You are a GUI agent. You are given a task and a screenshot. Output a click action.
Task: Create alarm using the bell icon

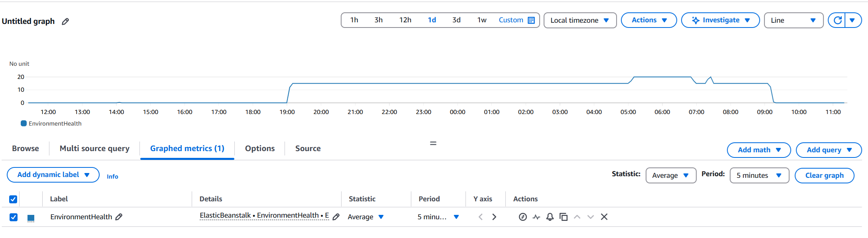click(x=550, y=217)
